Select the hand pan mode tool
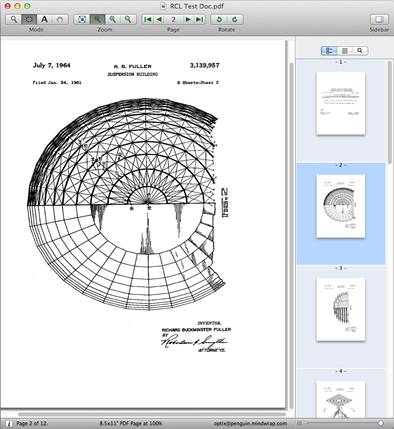Image resolution: width=394 pixels, height=429 pixels. 60,19
